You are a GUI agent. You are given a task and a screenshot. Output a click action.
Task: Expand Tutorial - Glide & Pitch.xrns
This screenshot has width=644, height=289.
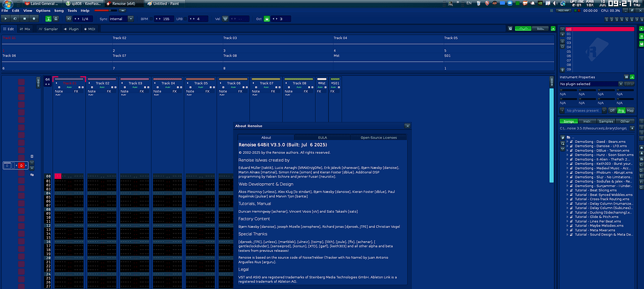(x=567, y=217)
